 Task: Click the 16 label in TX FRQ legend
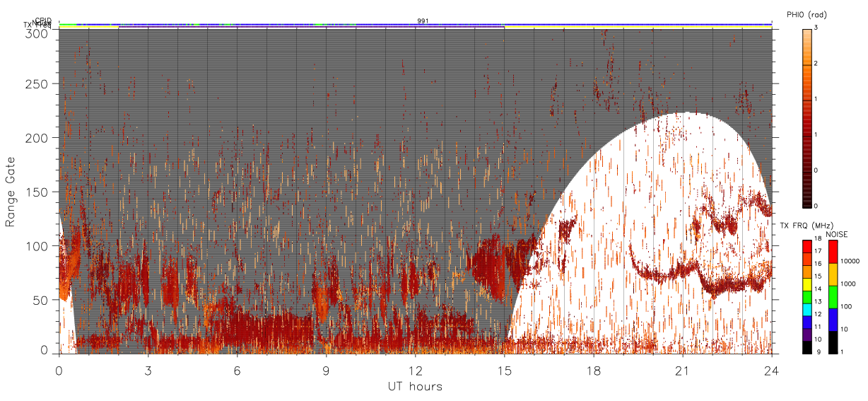tap(818, 263)
